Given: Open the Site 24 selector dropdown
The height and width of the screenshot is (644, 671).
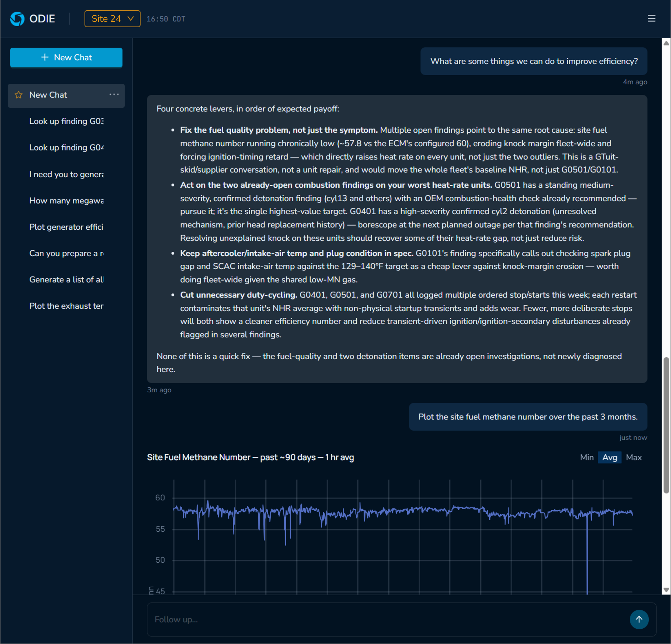Looking at the screenshot, I should [112, 19].
